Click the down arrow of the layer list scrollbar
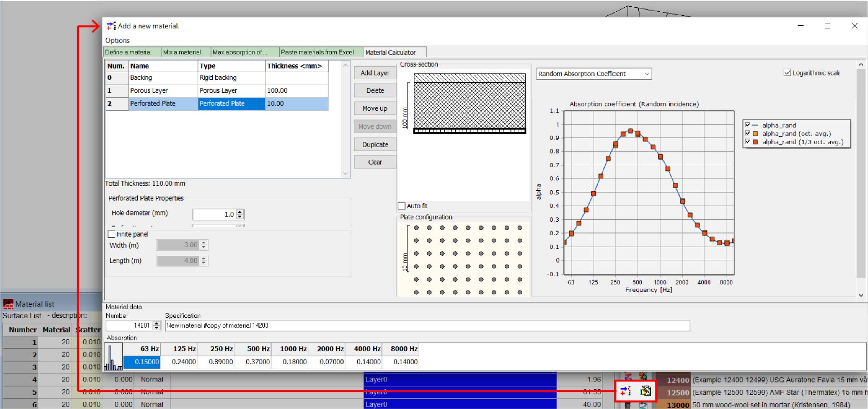This screenshot has width=868, height=409. 345,173
